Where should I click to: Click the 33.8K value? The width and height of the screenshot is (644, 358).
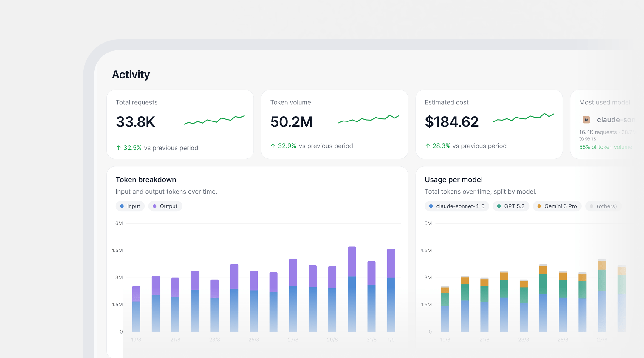[135, 122]
